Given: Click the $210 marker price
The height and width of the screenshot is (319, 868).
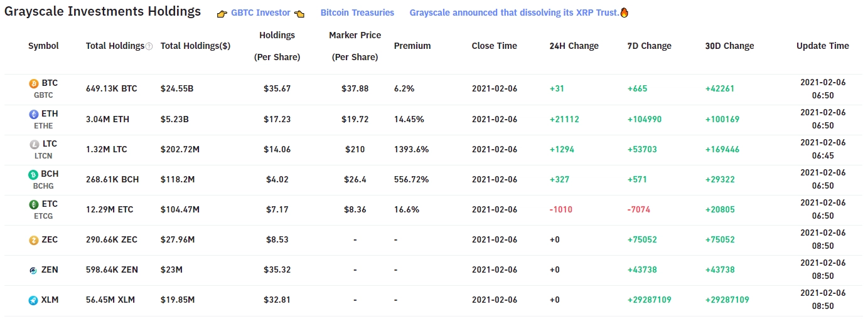Looking at the screenshot, I should point(355,149).
